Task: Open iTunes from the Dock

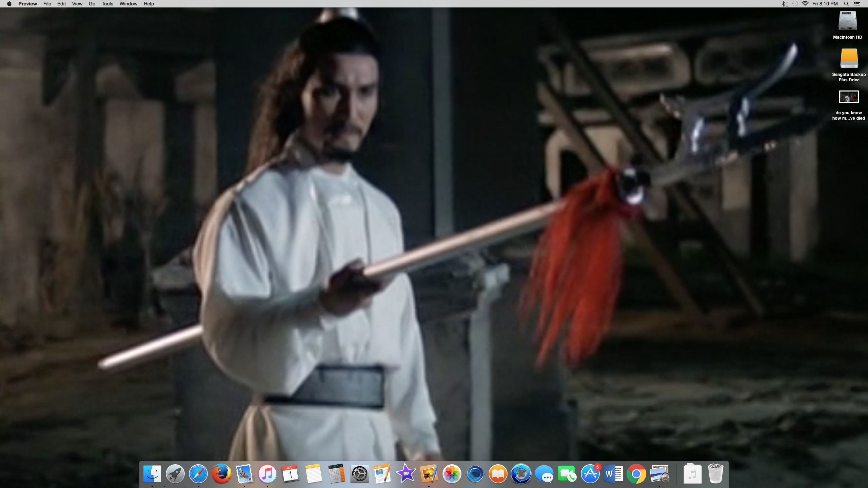Action: point(268,473)
